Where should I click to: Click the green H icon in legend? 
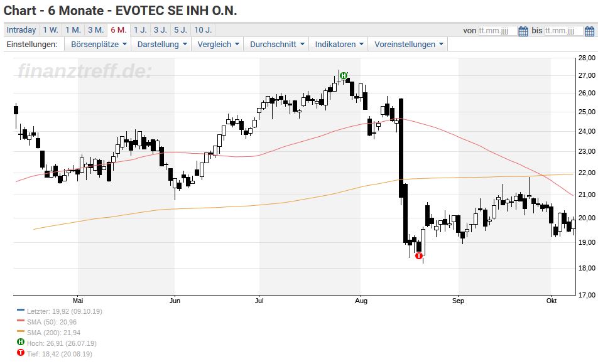tap(21, 342)
